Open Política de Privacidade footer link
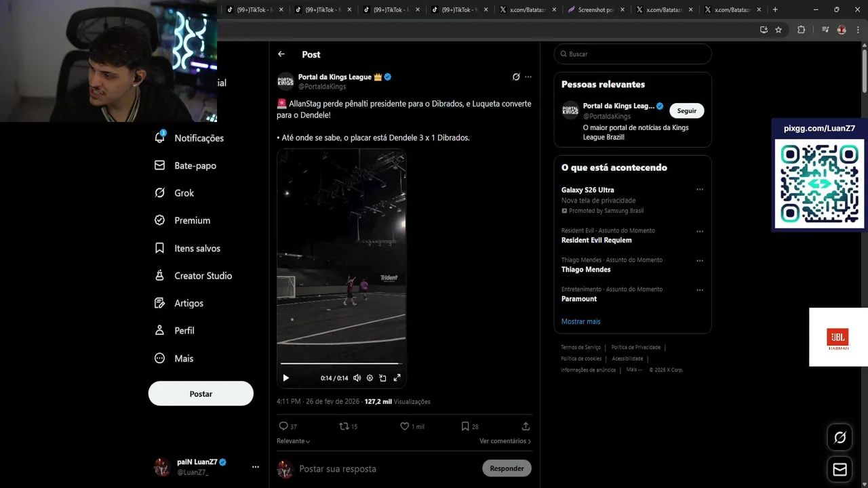The height and width of the screenshot is (488, 868). 636,347
